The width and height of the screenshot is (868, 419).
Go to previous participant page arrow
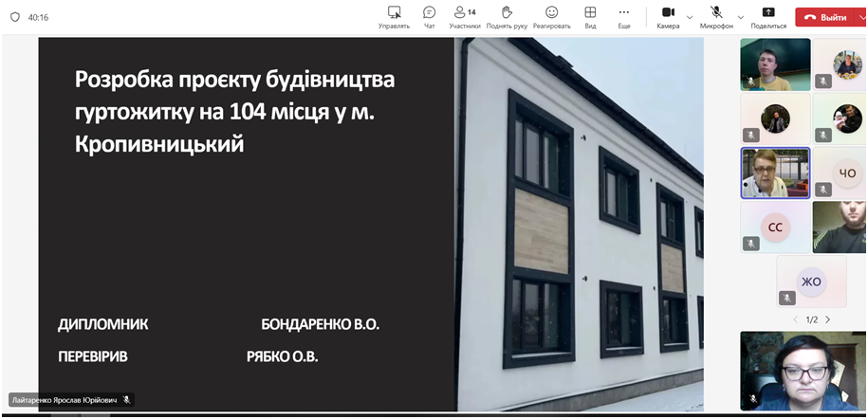point(795,319)
